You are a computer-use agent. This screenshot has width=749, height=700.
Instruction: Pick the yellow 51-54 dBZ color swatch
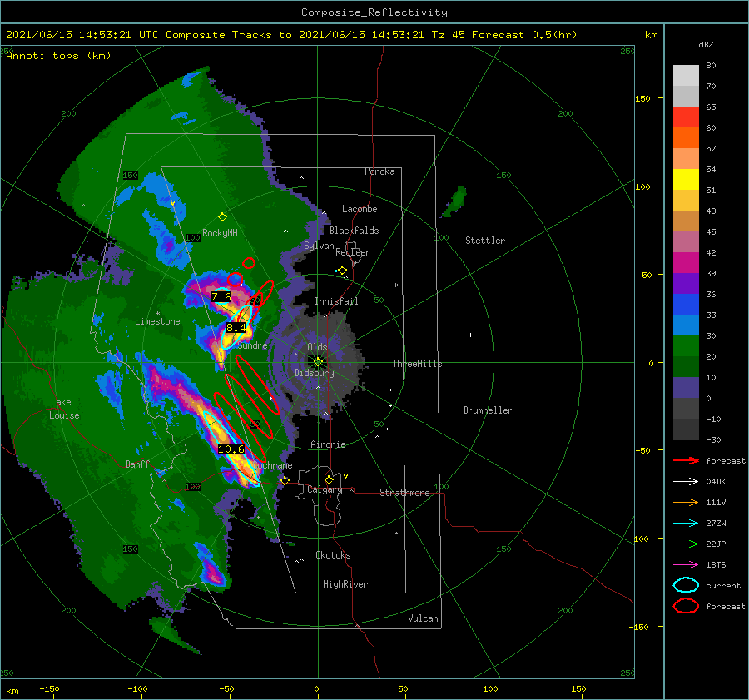pyautogui.click(x=686, y=180)
